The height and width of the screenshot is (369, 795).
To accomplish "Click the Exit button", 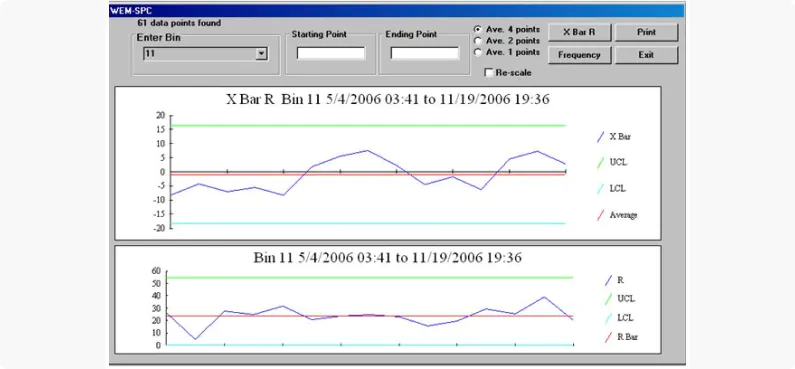I will (646, 55).
